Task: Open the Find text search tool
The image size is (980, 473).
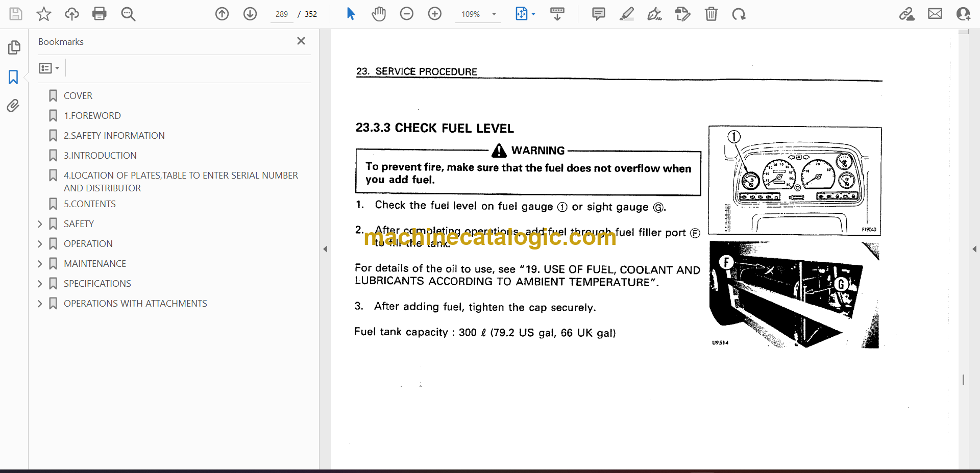Action: [128, 14]
